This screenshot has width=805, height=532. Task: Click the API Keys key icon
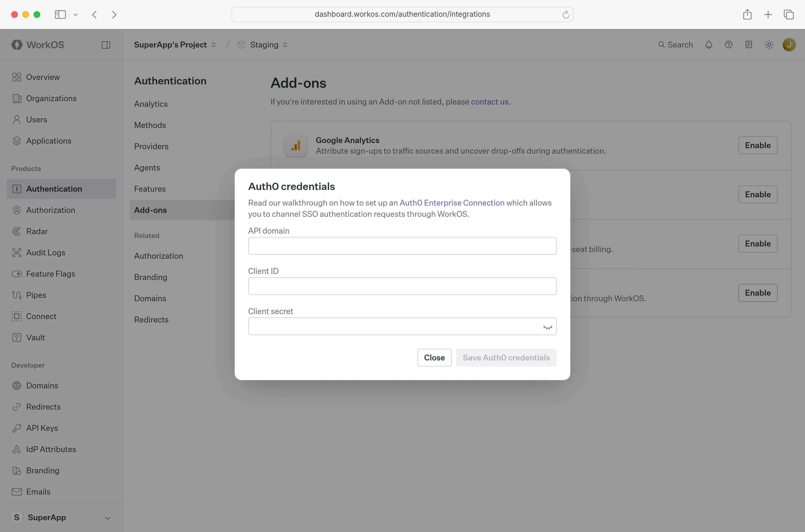16,428
